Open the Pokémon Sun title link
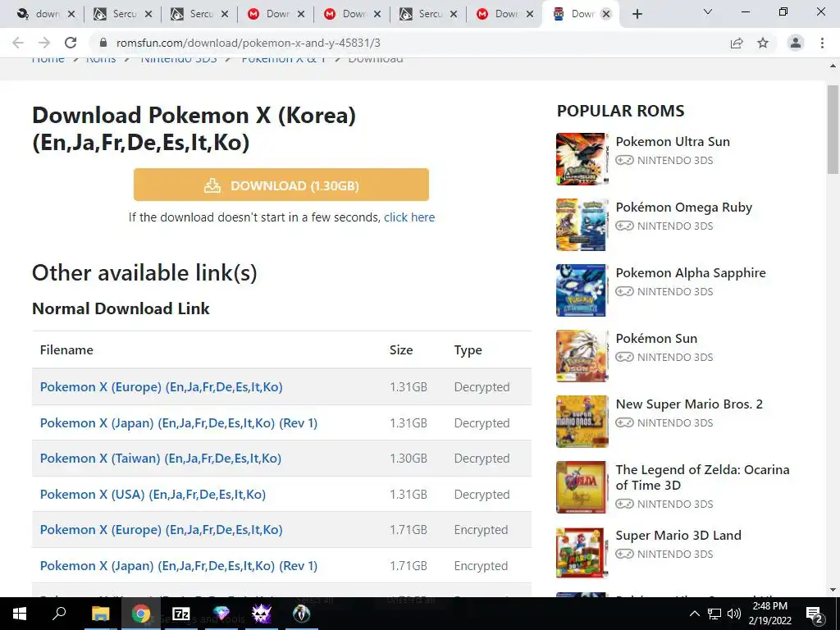The height and width of the screenshot is (630, 840). pyautogui.click(x=657, y=339)
